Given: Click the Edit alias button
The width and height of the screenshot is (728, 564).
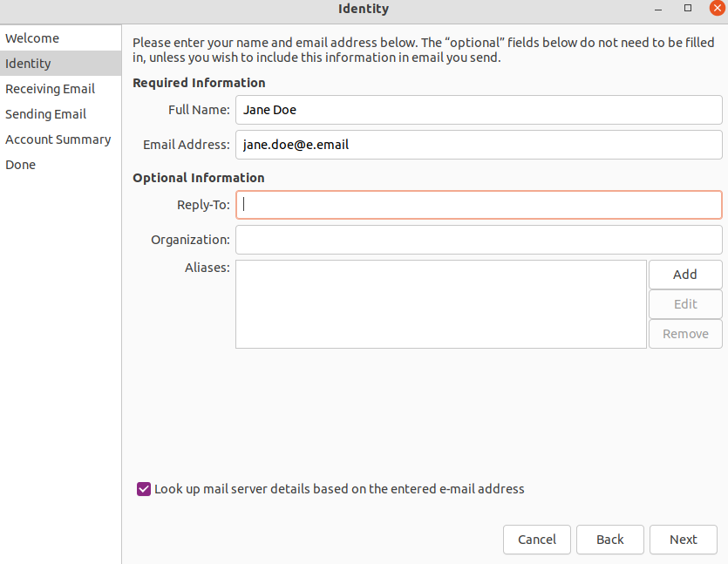Looking at the screenshot, I should tap(685, 303).
